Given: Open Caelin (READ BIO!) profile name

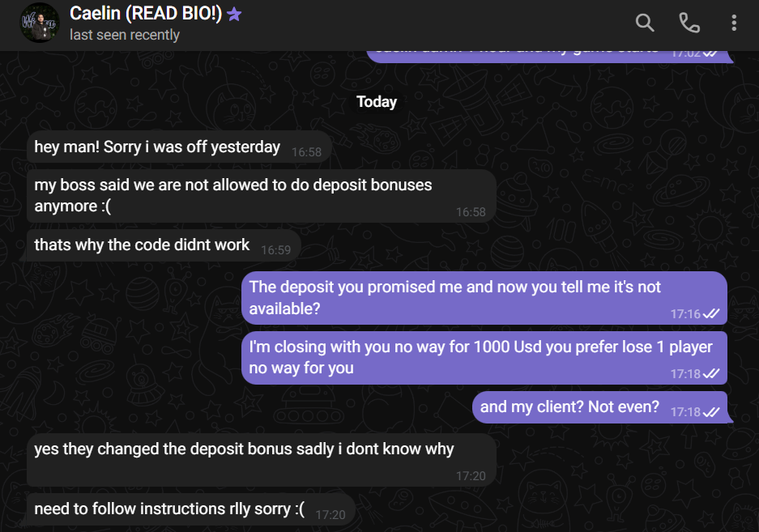Looking at the screenshot, I should tap(146, 14).
